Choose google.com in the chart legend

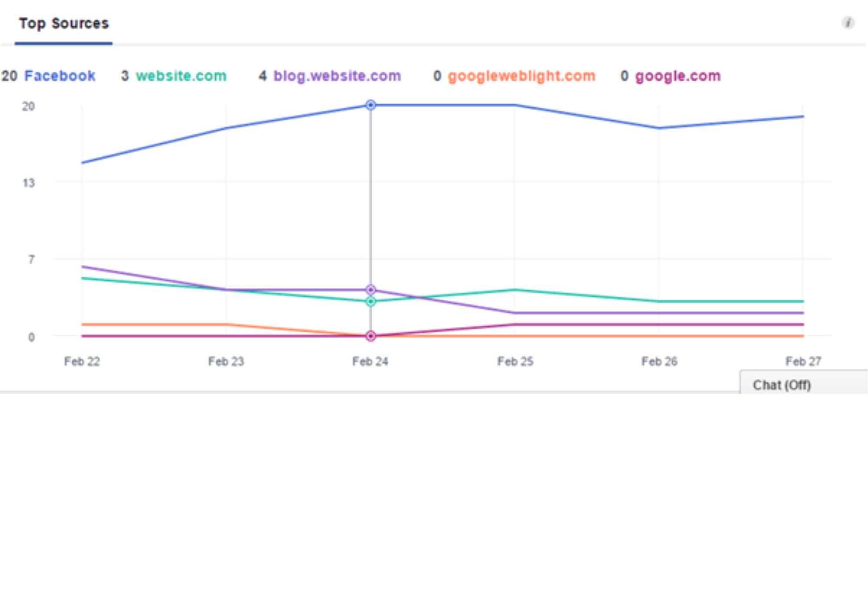[x=677, y=76]
